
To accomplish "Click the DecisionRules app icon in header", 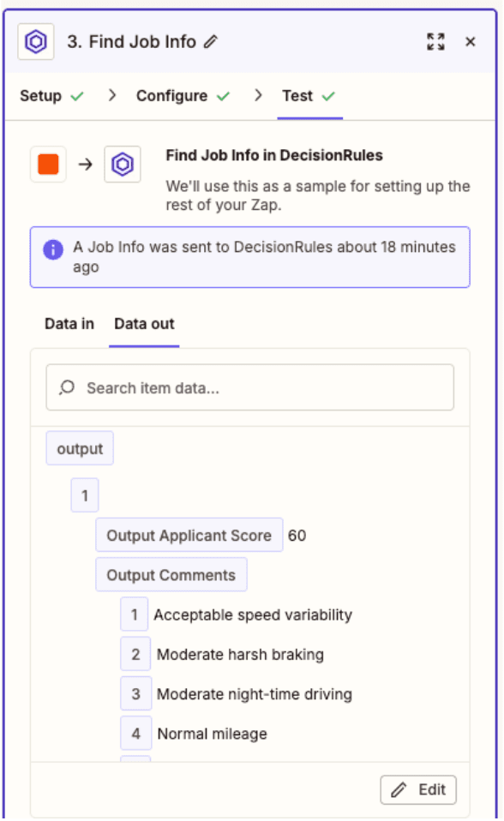I will (36, 41).
